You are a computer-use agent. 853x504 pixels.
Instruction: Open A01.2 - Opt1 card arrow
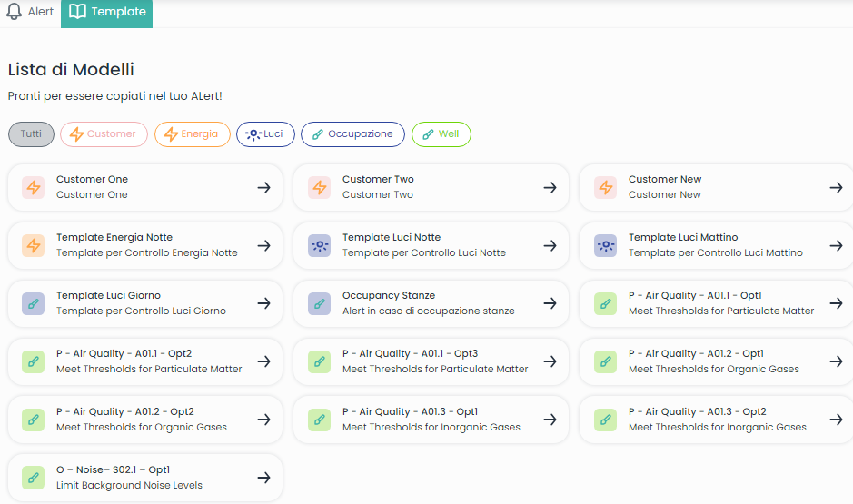click(x=836, y=361)
